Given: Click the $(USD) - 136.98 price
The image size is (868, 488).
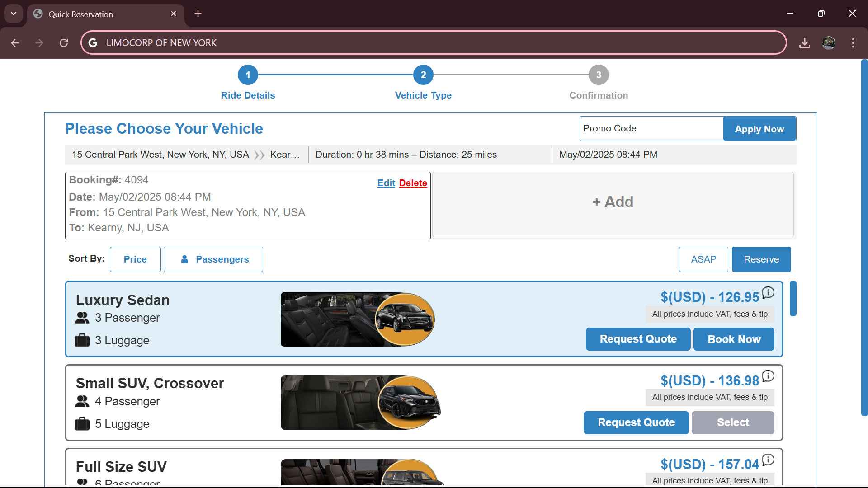Looking at the screenshot, I should (x=710, y=381).
